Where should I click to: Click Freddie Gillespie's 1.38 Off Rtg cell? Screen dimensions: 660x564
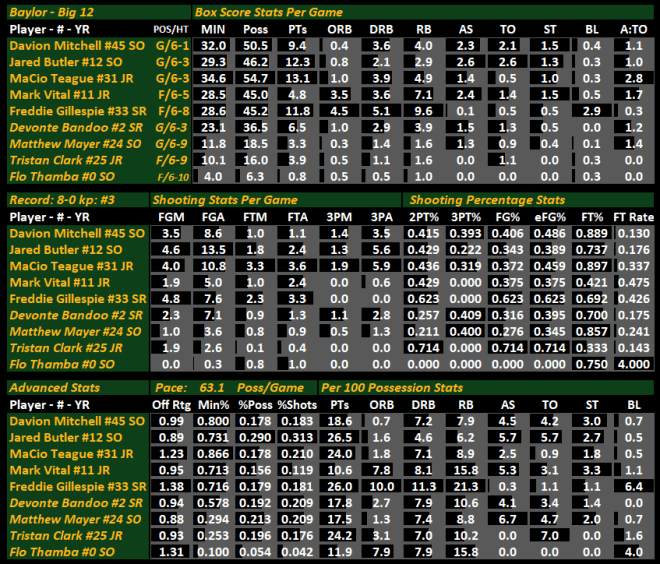[x=171, y=487]
